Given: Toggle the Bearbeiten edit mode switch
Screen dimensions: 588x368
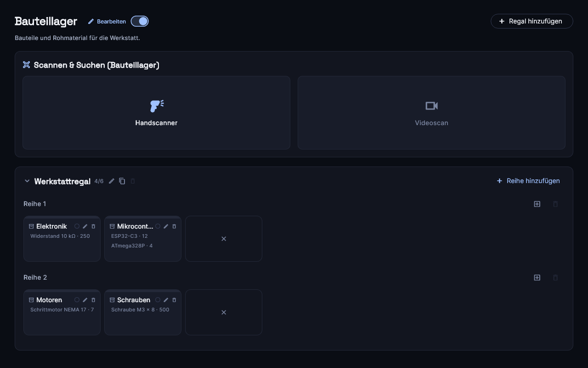Looking at the screenshot, I should coord(140,21).
